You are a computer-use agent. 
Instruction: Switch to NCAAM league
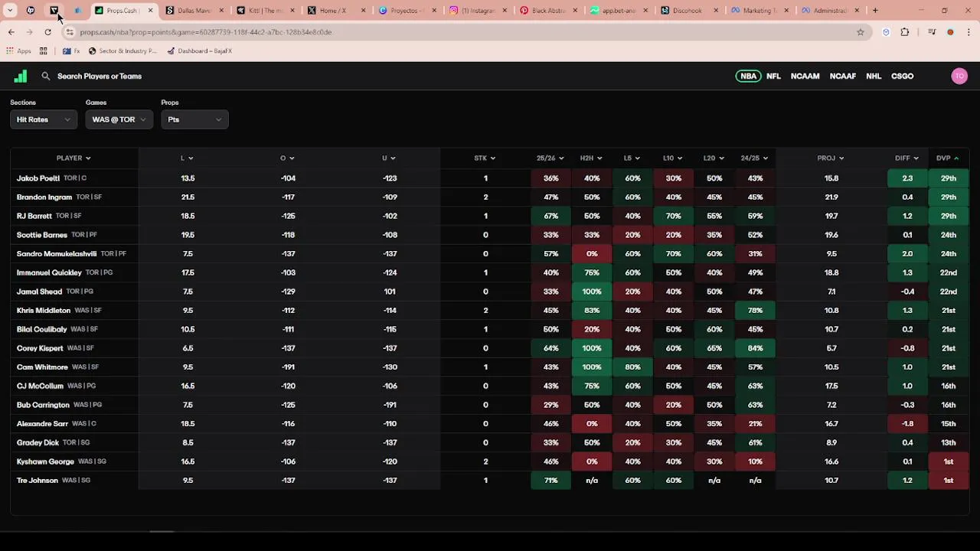(x=805, y=76)
